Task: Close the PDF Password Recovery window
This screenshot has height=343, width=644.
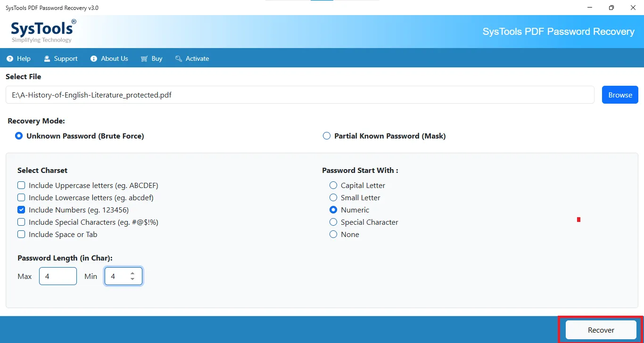Action: coord(633,8)
